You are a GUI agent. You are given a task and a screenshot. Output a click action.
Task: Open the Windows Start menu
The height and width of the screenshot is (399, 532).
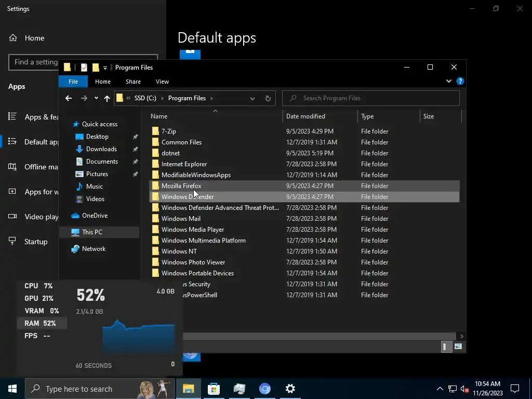click(12, 389)
